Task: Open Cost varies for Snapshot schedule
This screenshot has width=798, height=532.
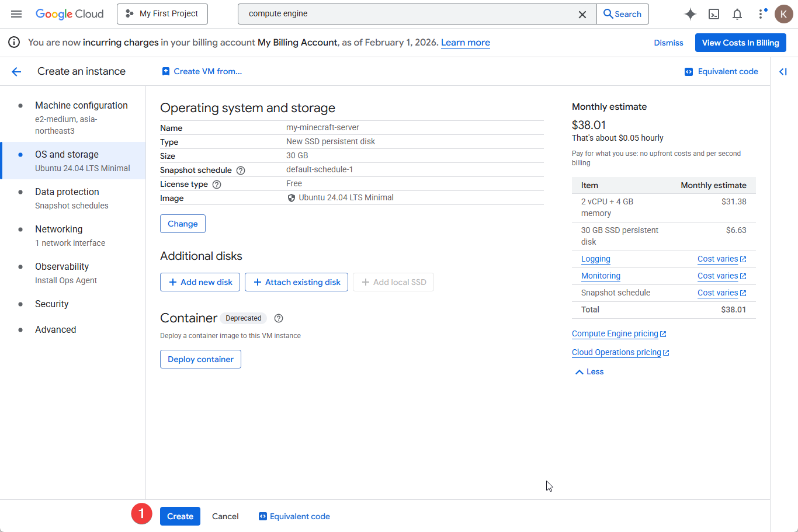Action: 721,293
